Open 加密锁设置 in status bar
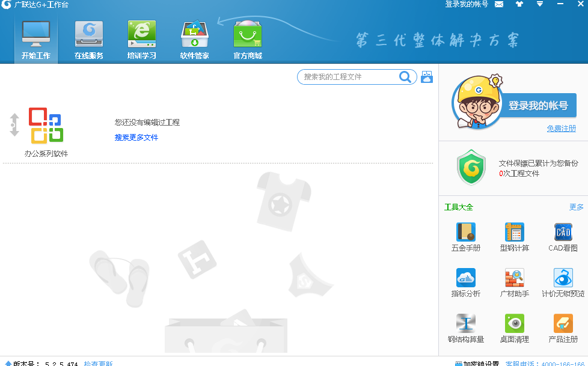This screenshot has width=588, height=366. [477, 364]
